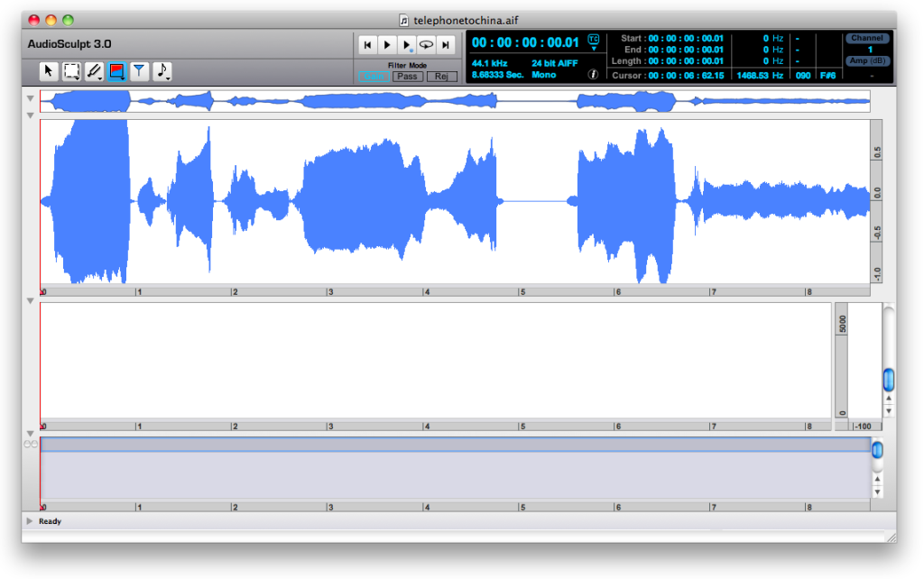Click the sonogram frequency scale 5000 label
This screenshot has width=924, height=579.
(x=843, y=324)
